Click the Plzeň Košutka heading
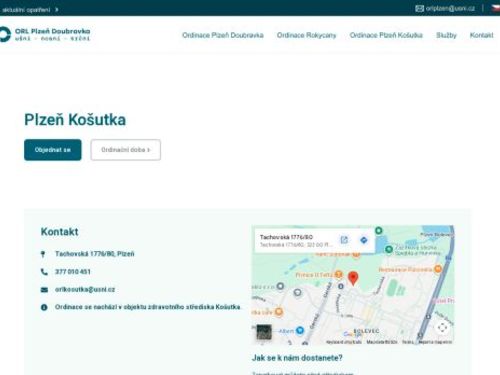Screen dimensions: 500x375 (x=75, y=120)
